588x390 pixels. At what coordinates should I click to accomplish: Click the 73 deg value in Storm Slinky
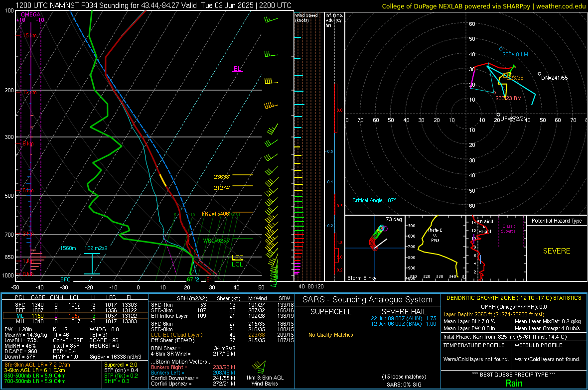click(394, 219)
